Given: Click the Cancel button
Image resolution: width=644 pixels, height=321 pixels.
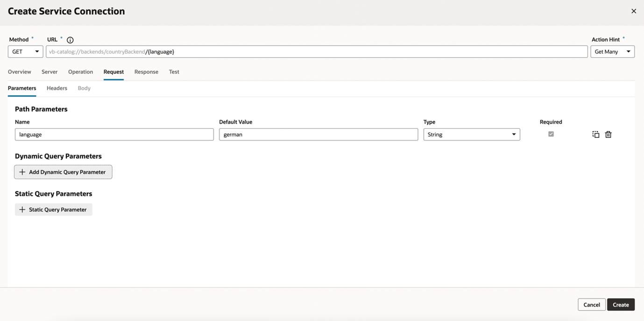Looking at the screenshot, I should (x=591, y=304).
